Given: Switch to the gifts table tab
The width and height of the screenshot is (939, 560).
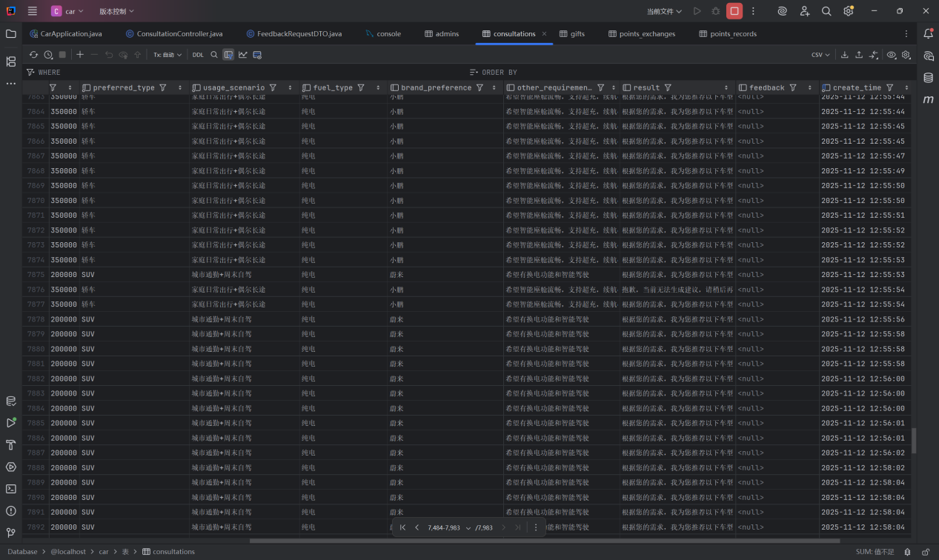Looking at the screenshot, I should 572,34.
